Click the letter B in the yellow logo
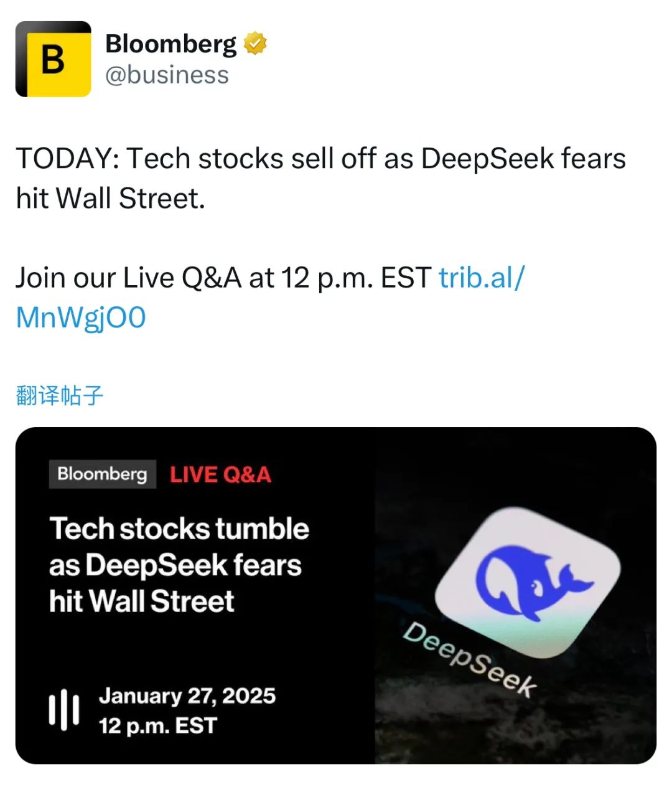 pyautogui.click(x=53, y=60)
